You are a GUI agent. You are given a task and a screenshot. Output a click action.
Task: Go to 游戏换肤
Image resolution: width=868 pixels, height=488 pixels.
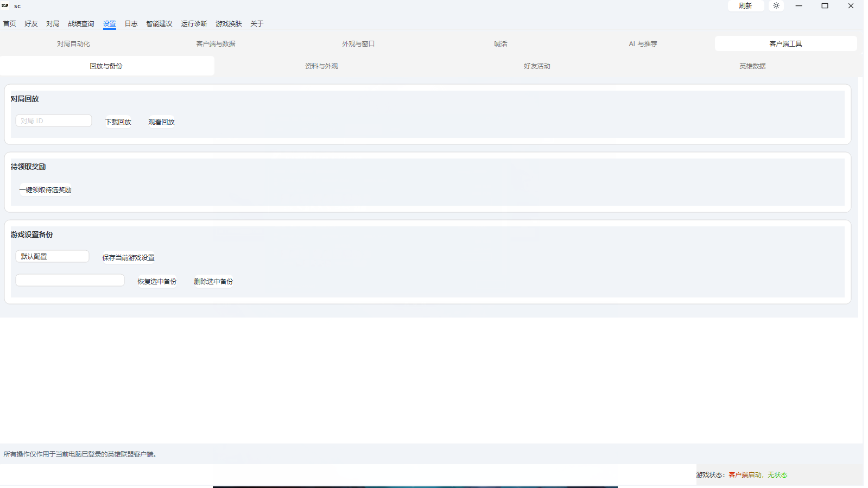tap(229, 24)
